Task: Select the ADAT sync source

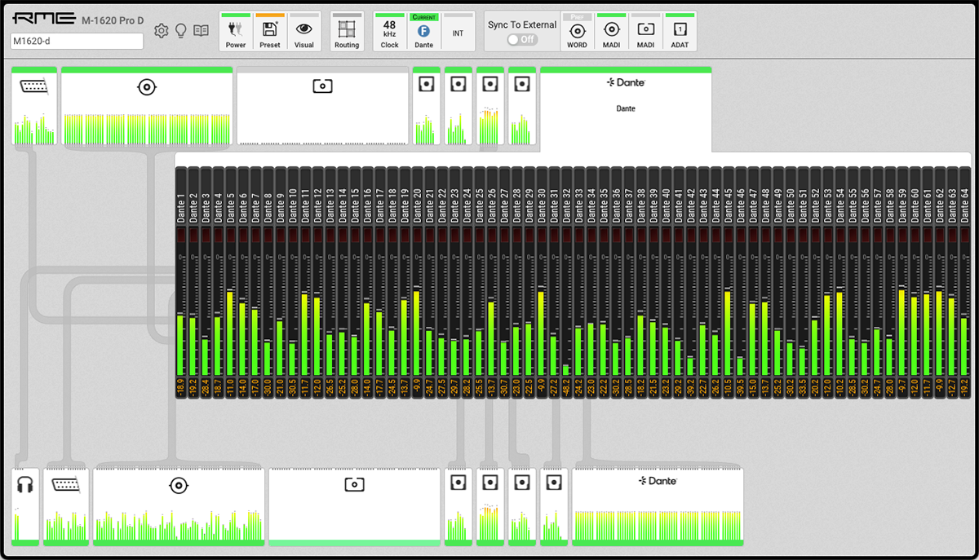Action: (x=680, y=32)
